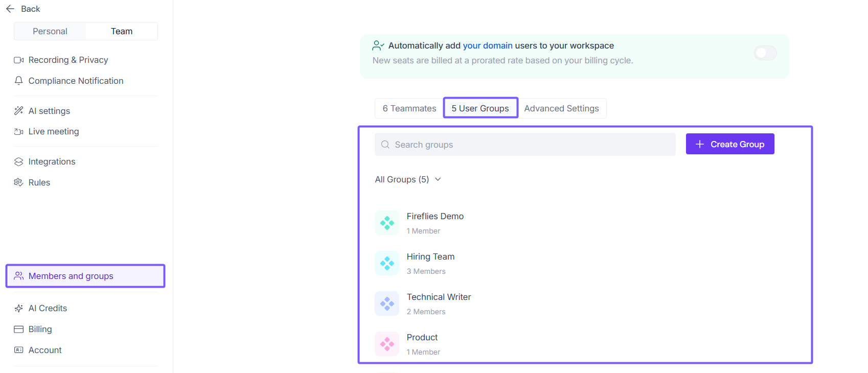Open Integrations via its layers icon
Image resolution: width=868 pixels, height=373 pixels.
click(19, 162)
